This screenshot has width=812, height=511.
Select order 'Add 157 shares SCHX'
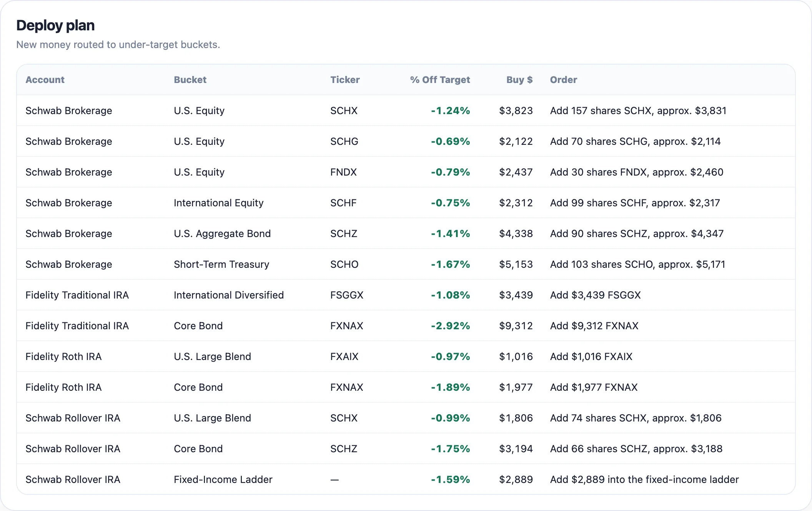click(x=638, y=111)
